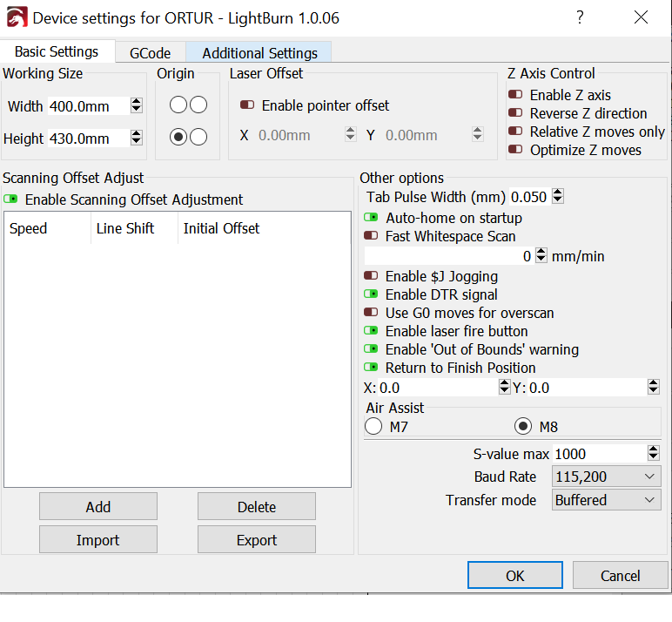Toggle Auto-home on startup
This screenshot has width=672, height=622.
[x=371, y=218]
